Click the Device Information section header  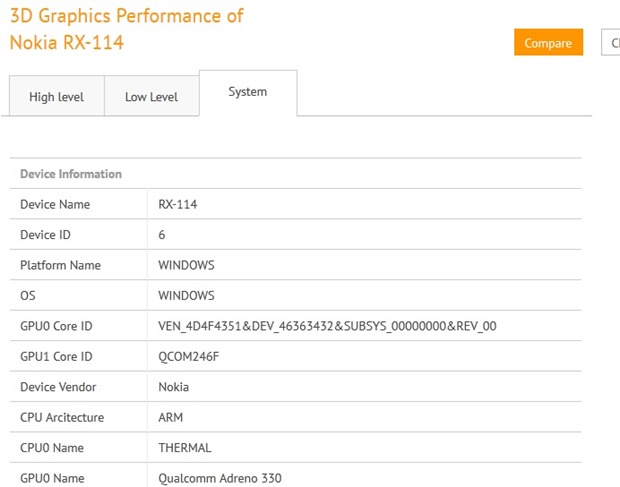coord(71,174)
